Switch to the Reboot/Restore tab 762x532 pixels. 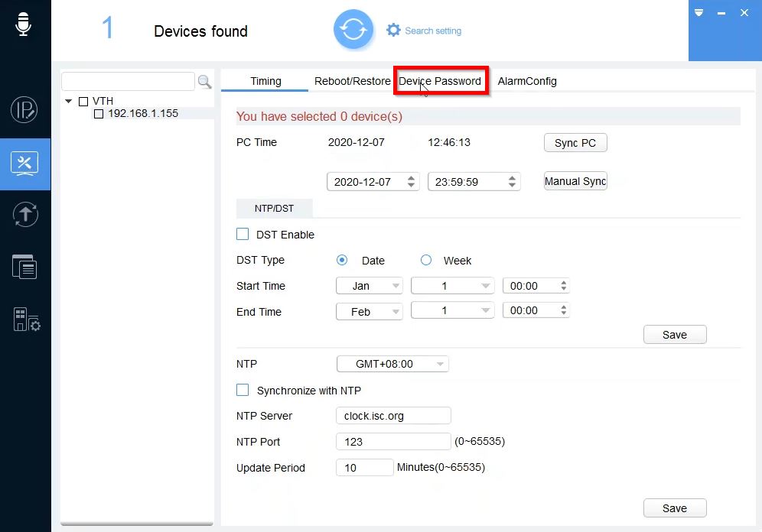353,81
